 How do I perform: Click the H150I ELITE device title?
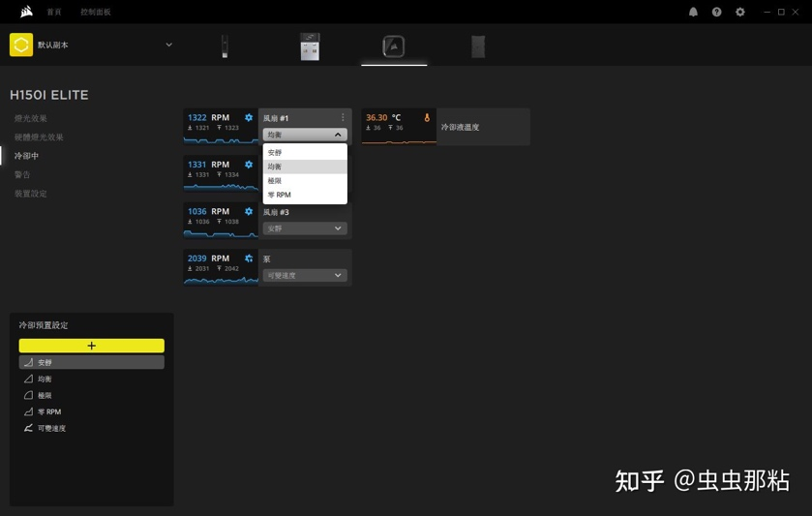(x=49, y=95)
